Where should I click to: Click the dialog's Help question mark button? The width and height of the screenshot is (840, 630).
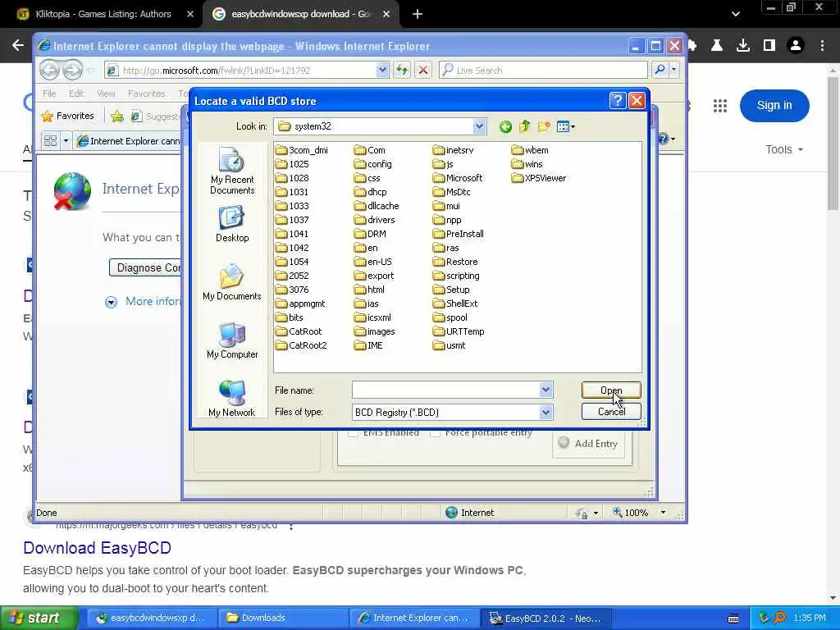point(617,101)
